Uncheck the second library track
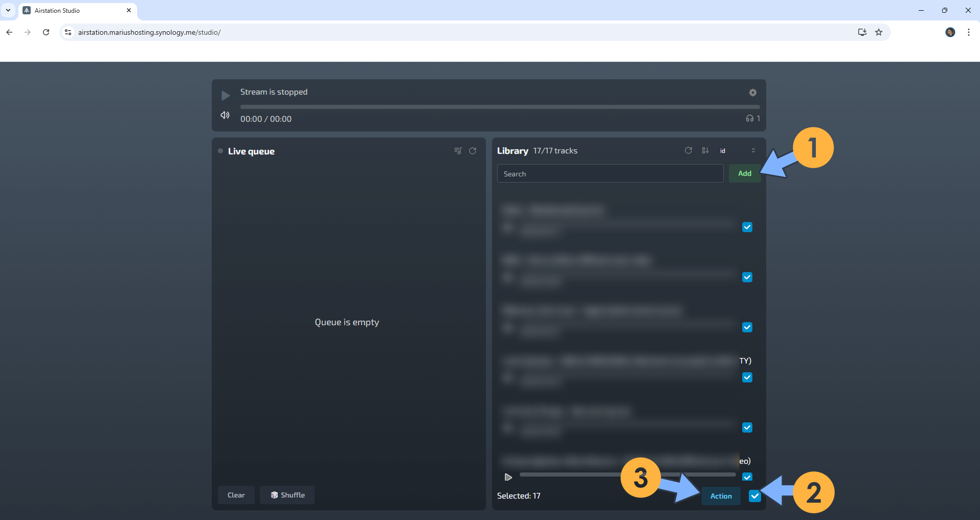Viewport: 980px width, 520px height. (x=747, y=277)
